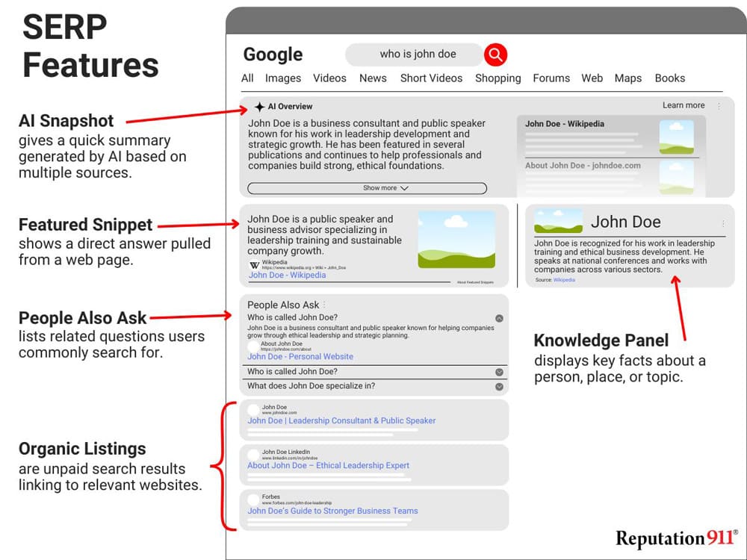This screenshot has width=747, height=560.
Task: Open the 'About John Doe - johndoe.com' source card
Action: pos(610,177)
